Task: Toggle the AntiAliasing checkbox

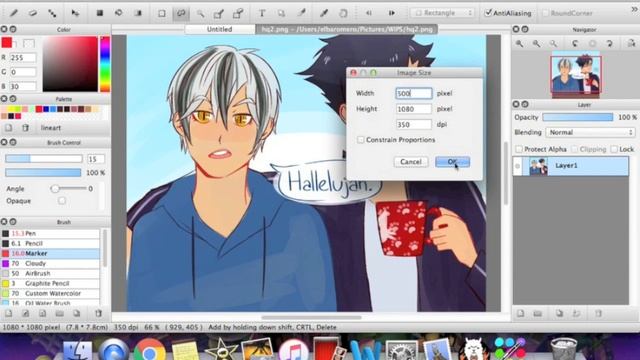Action: [x=488, y=13]
